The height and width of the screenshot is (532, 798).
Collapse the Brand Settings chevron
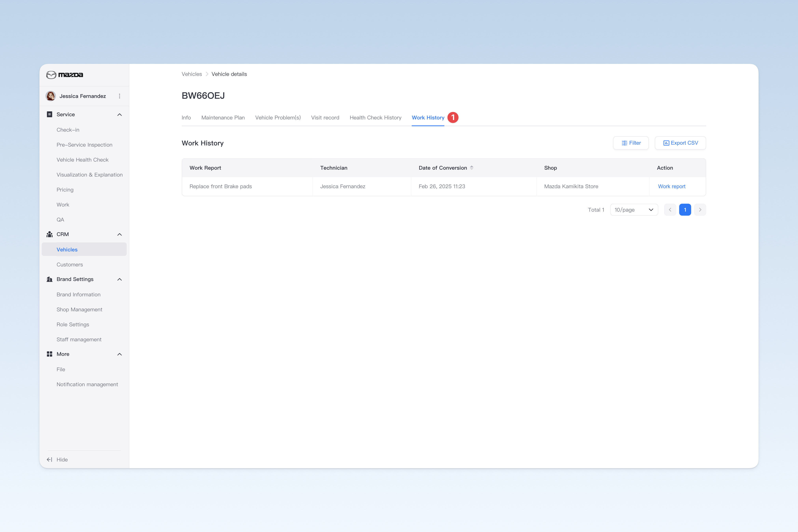point(119,279)
